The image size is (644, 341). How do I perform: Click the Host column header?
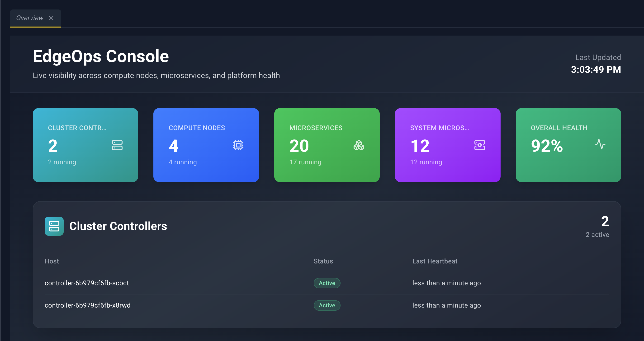coord(52,261)
